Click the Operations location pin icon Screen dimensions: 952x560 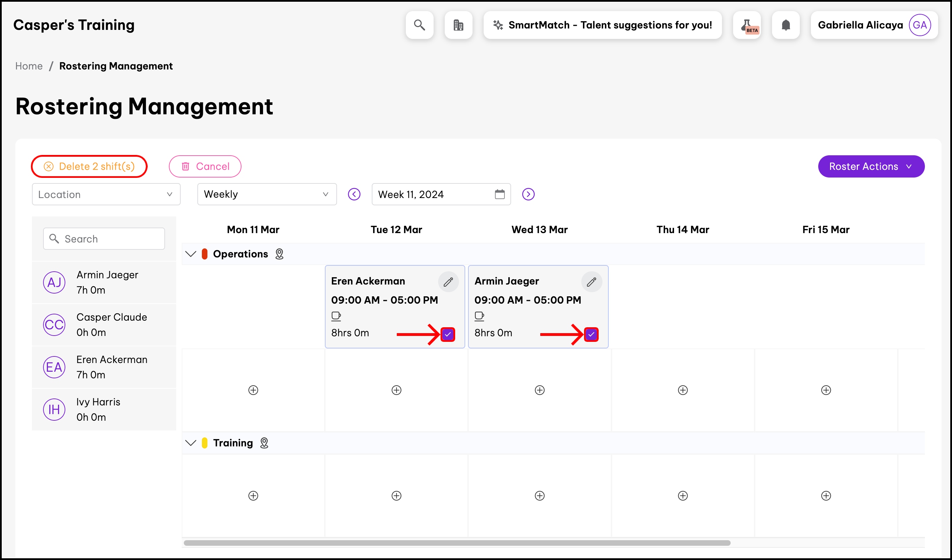(x=279, y=254)
